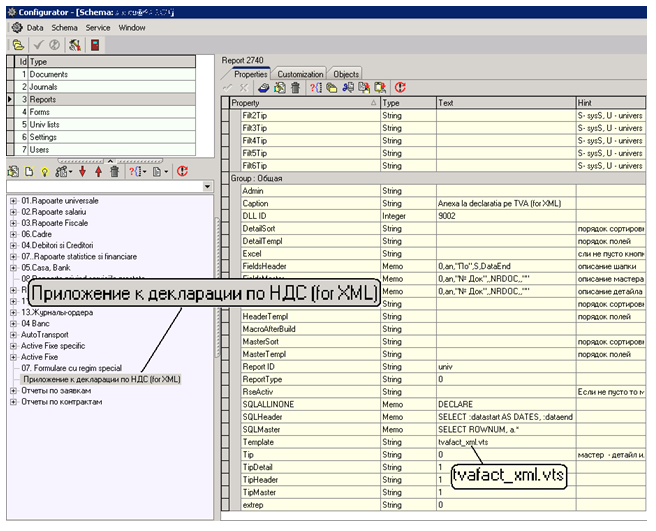656x531 pixels.
Task: Click the edit property pencil-document icon
Action: 280,87
